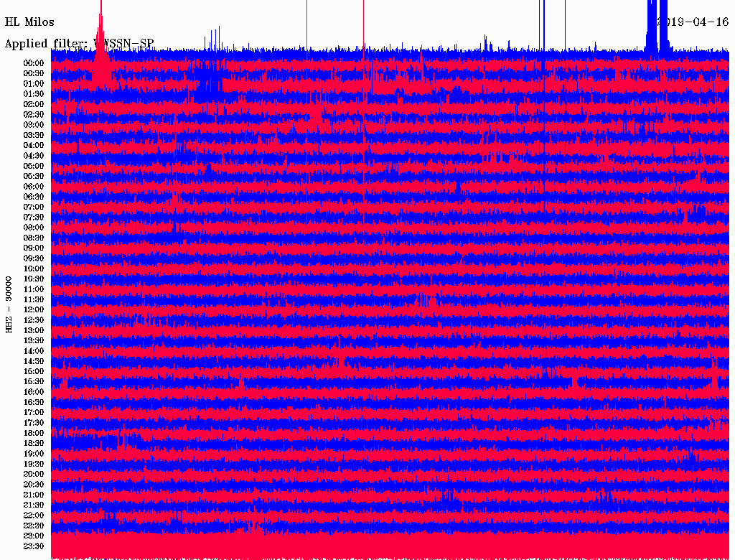
Task: Select the 19:00 time row label
Action: pyautogui.click(x=34, y=454)
